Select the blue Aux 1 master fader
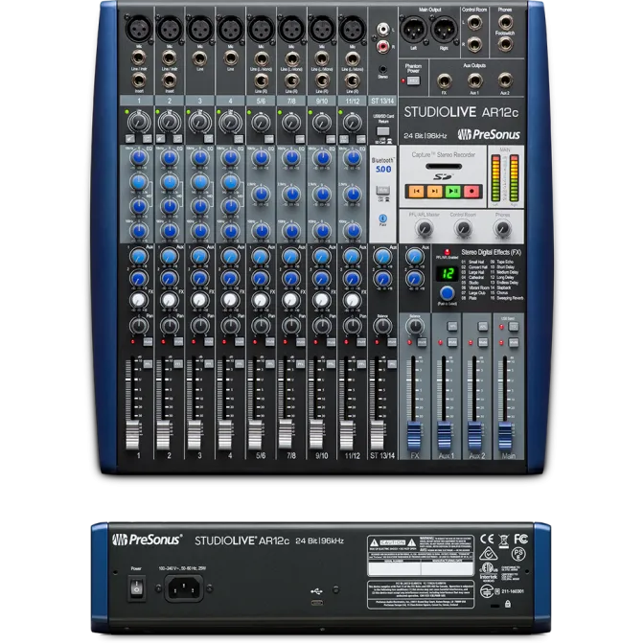This screenshot has height=644, width=644. pyautogui.click(x=444, y=436)
